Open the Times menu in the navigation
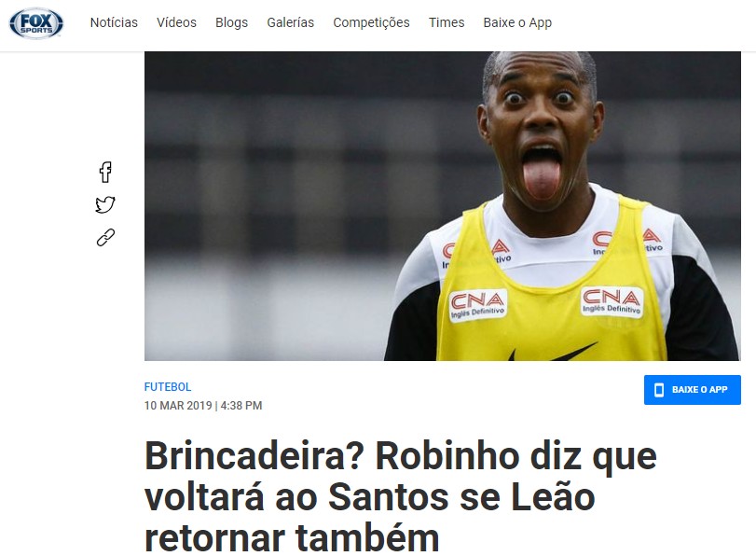This screenshot has height=556, width=756. coord(447,22)
